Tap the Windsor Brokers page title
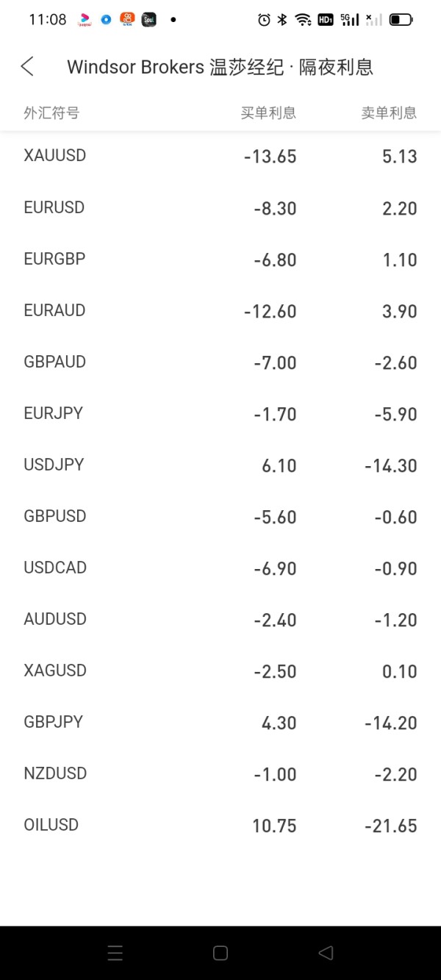Screen dimensions: 441x980 pyautogui.click(x=220, y=68)
